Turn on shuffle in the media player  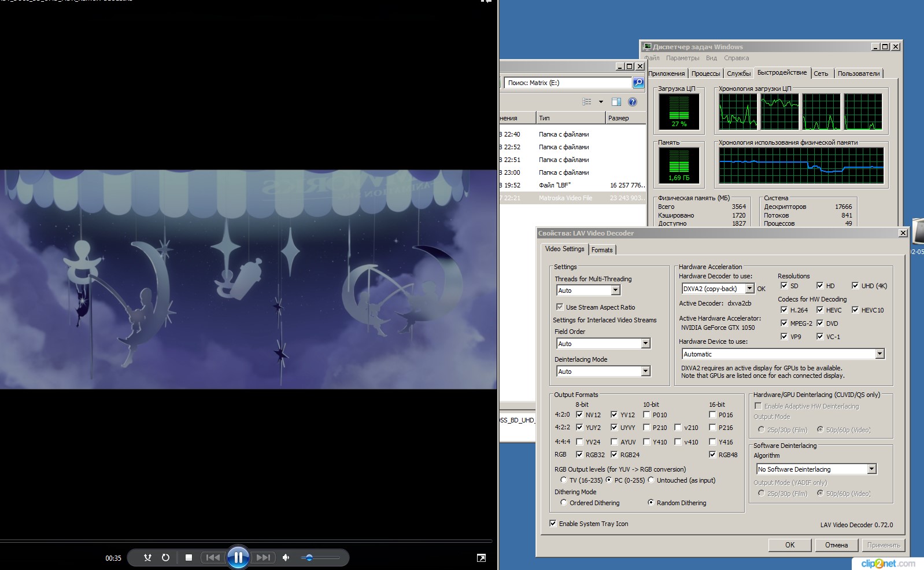(147, 558)
